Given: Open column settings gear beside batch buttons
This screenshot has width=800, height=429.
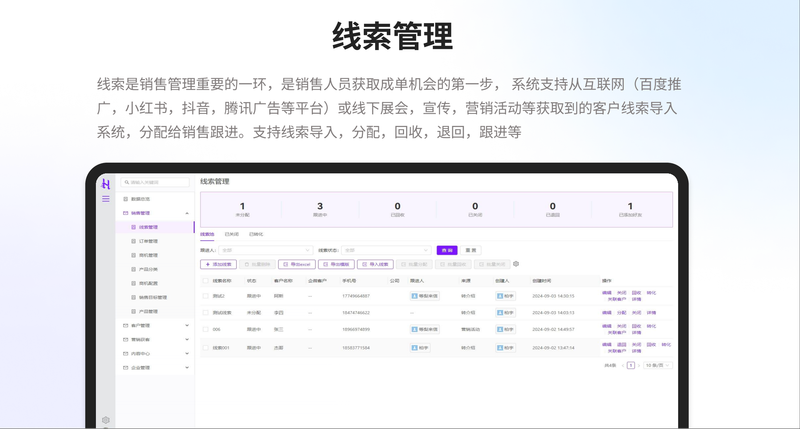Looking at the screenshot, I should (x=516, y=264).
